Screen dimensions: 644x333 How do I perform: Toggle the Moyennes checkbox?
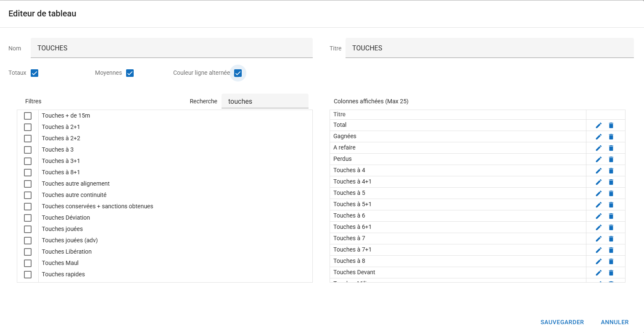(130, 73)
